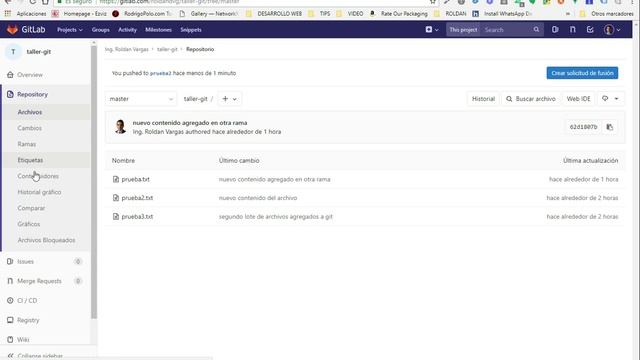This screenshot has width=640, height=360.
Task: Click the CI / CD rocket icon
Action: 10,300
